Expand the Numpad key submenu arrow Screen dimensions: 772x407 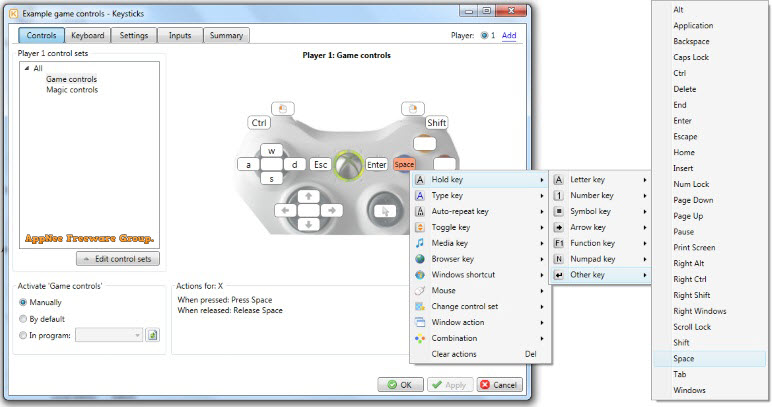point(644,259)
